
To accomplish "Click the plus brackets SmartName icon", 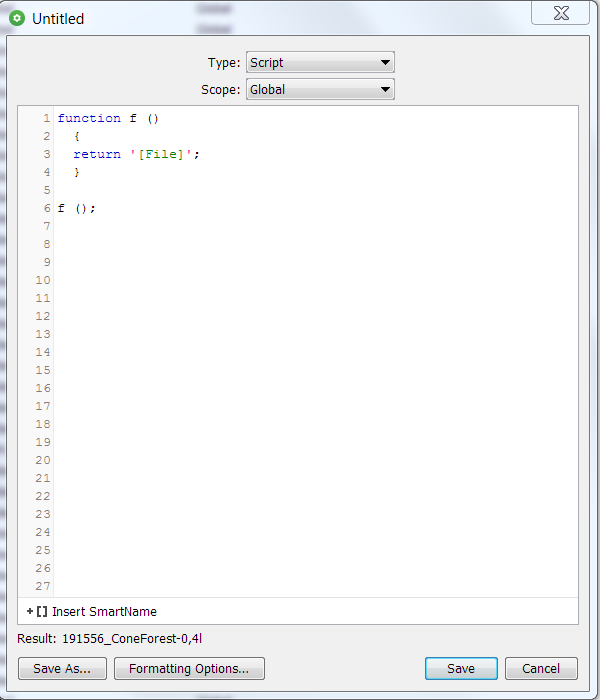I will (37, 612).
